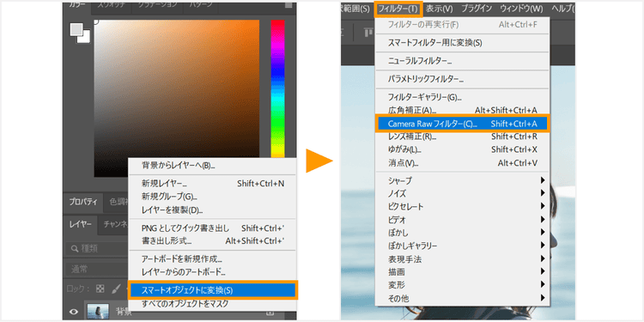The image size is (644, 322).
Task: Open the 通常 blend mode dropdown
Action: tap(96, 270)
